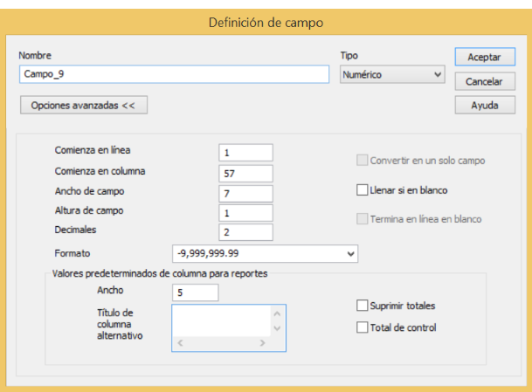This screenshot has width=532, height=392.
Task: Open the Tipo dropdown
Action: pyautogui.click(x=392, y=75)
